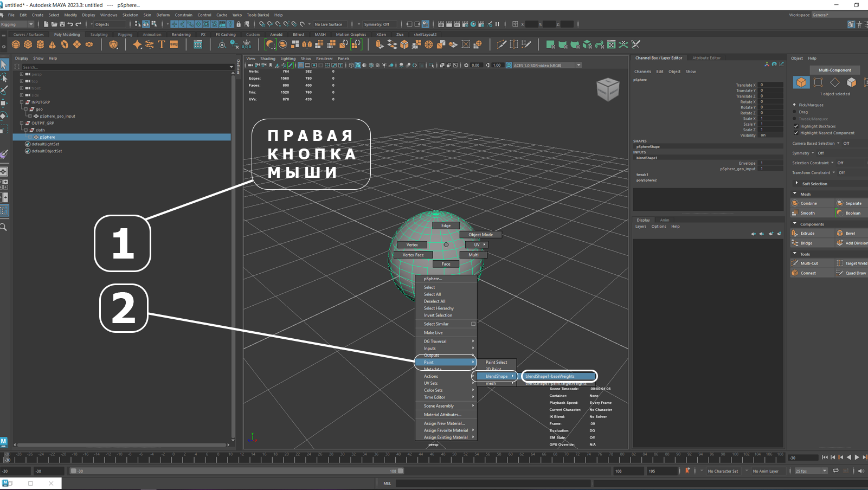This screenshot has width=868, height=490.
Task: Click the Undo arrow icon
Action: (70, 24)
